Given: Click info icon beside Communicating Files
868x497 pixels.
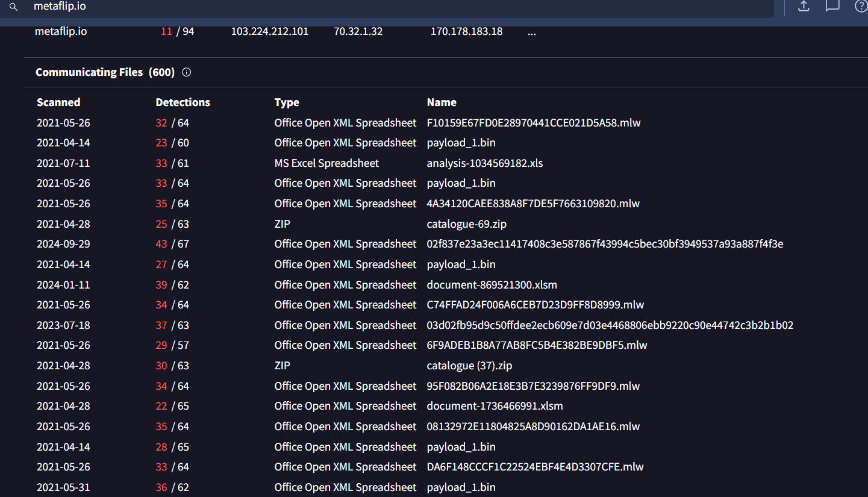Looking at the screenshot, I should 187,72.
